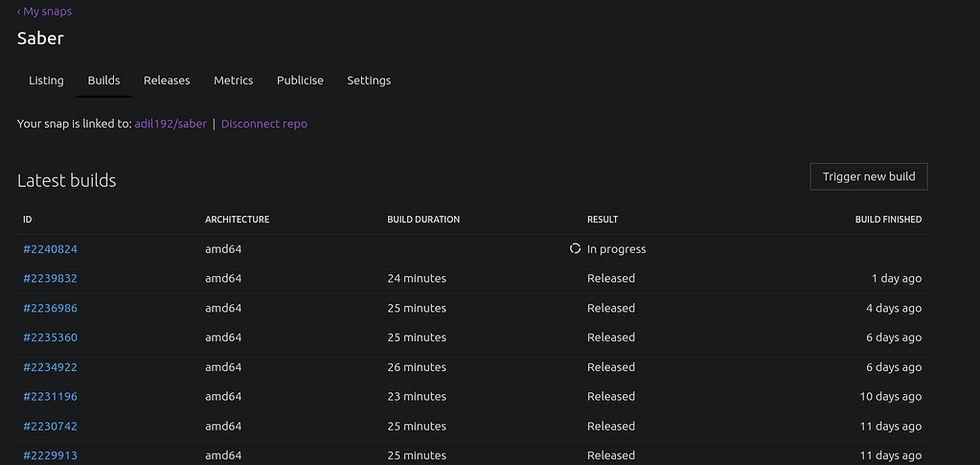Open build #2229913
980x465 pixels.
[x=50, y=455]
